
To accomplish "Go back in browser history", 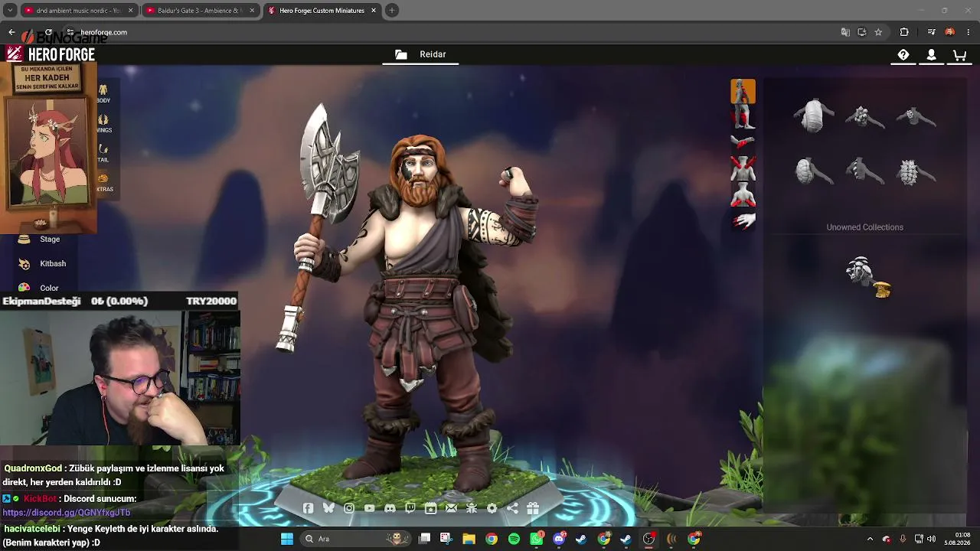I will (11, 32).
